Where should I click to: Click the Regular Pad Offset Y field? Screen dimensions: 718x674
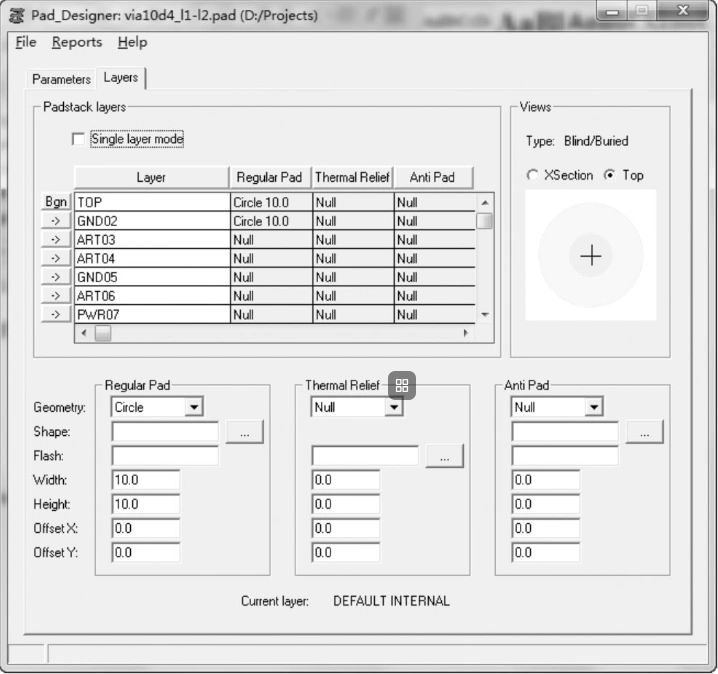[x=146, y=553]
